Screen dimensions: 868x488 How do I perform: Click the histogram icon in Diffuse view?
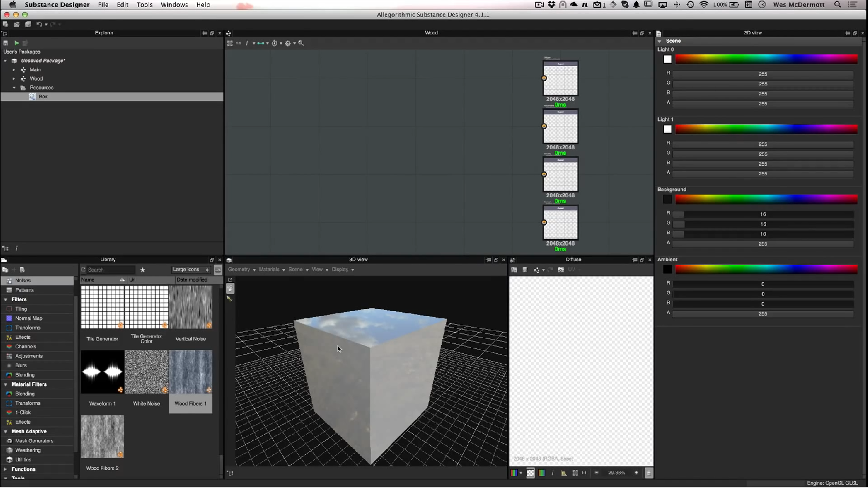point(564,473)
